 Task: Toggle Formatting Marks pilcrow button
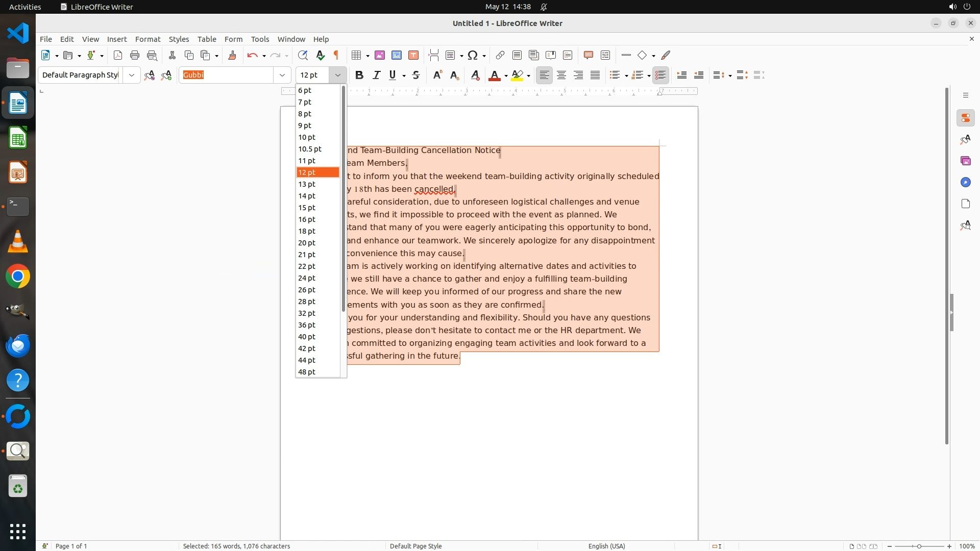[336, 55]
